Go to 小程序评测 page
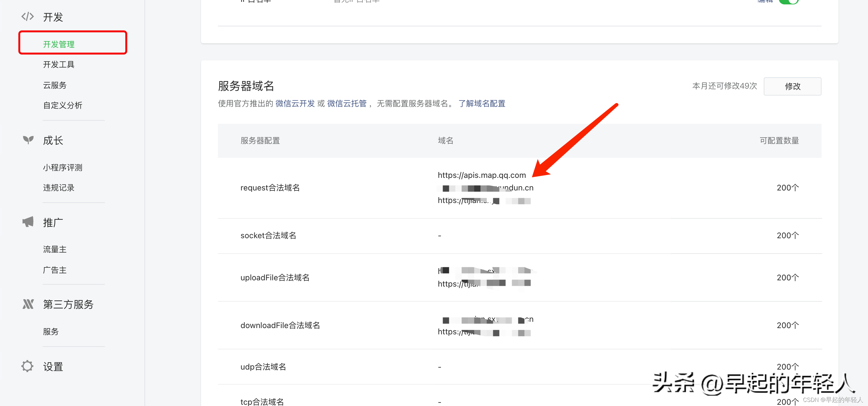This screenshot has height=406, width=868. coord(63,167)
